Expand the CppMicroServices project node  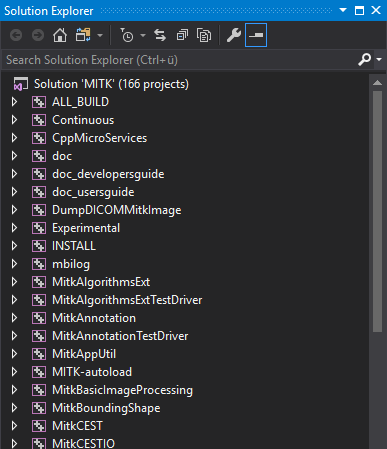point(14,138)
